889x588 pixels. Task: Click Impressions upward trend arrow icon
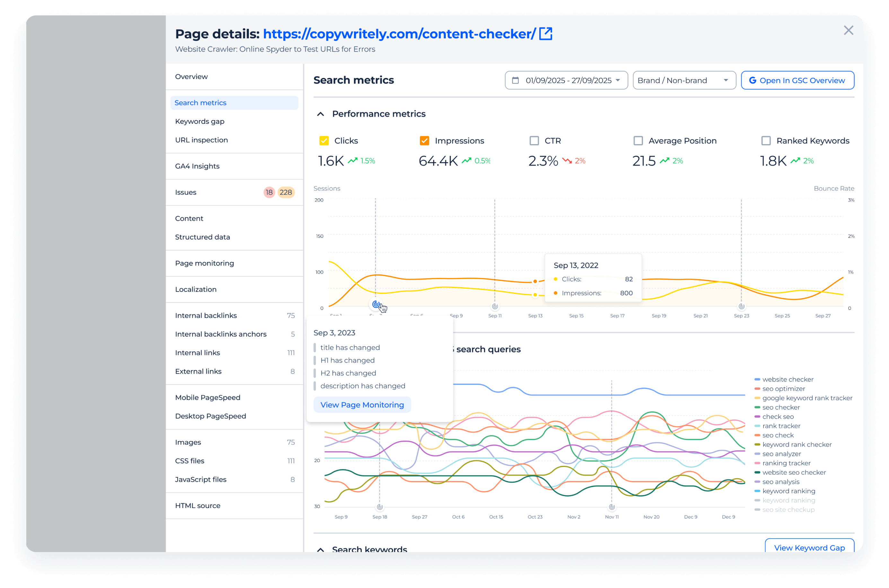[x=466, y=160]
